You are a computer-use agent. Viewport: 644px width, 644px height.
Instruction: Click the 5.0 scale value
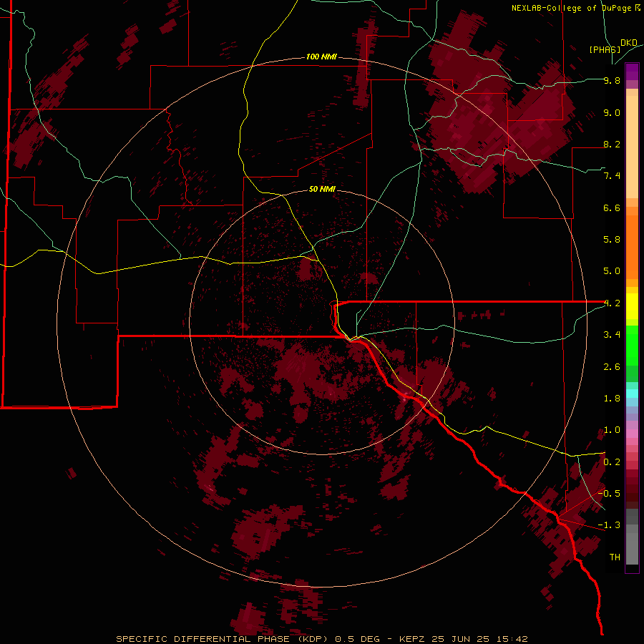(x=612, y=271)
